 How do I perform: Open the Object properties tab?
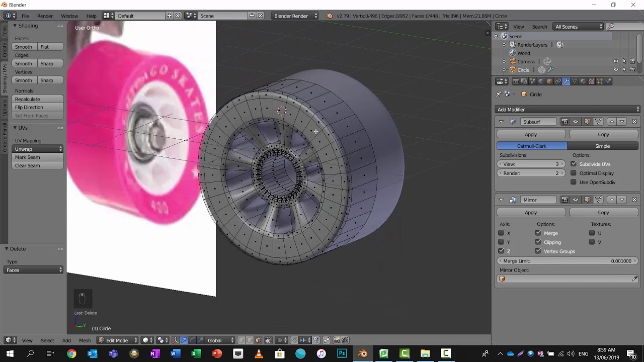(x=549, y=81)
